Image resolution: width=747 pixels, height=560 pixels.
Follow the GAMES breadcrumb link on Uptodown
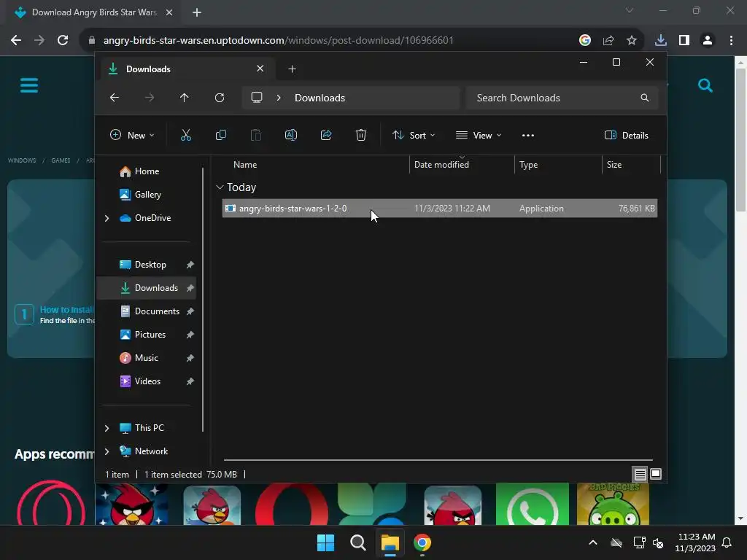61,160
